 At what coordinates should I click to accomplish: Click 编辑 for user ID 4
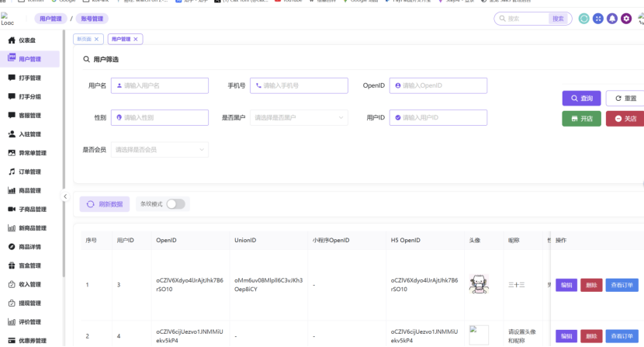(x=566, y=336)
